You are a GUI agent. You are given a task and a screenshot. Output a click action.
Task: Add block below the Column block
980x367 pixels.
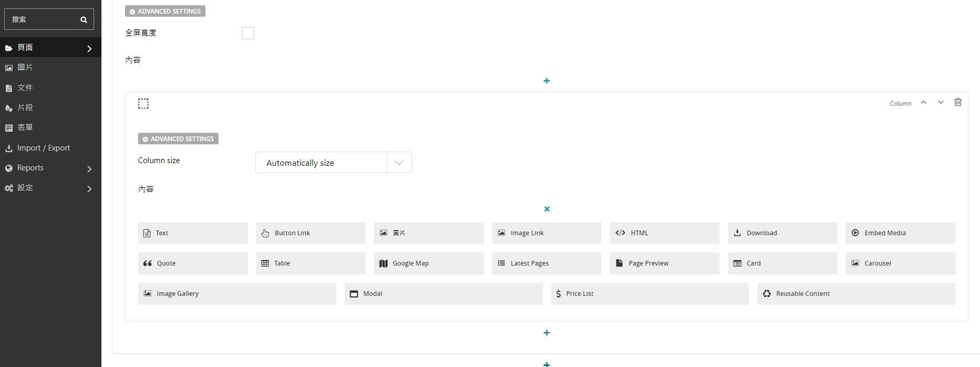click(x=546, y=333)
